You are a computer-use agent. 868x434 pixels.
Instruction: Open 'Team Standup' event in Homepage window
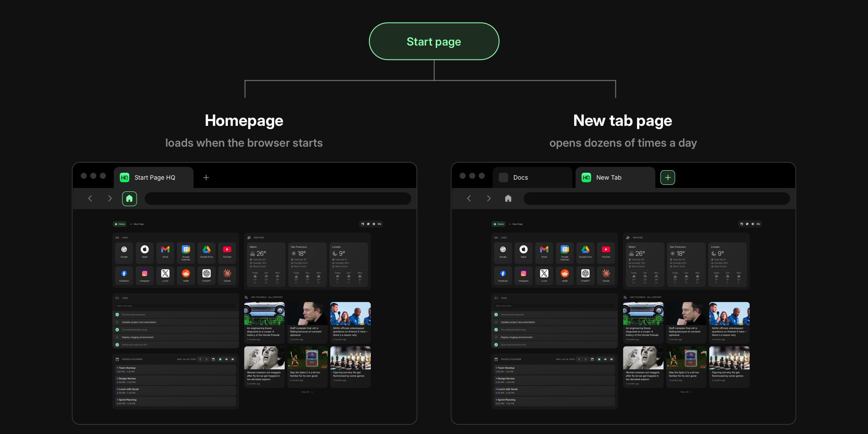coord(176,370)
